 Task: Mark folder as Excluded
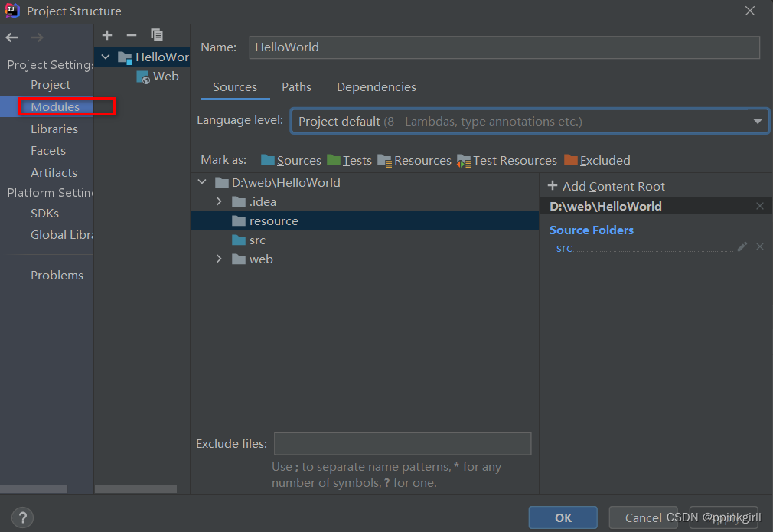pyautogui.click(x=597, y=160)
